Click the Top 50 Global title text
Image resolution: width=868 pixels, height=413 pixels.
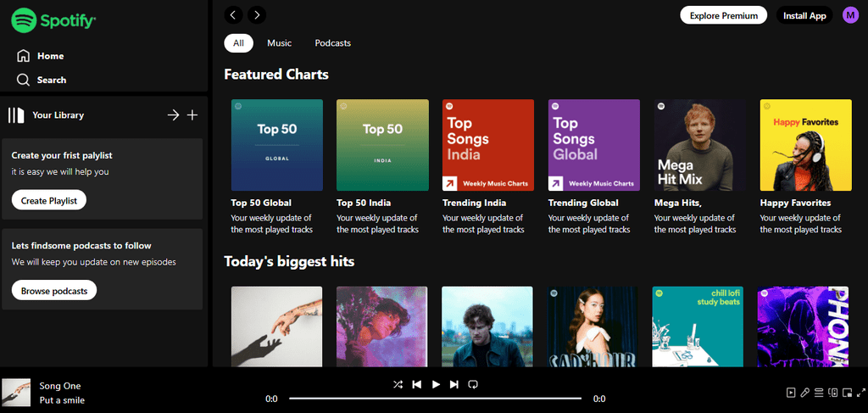261,203
